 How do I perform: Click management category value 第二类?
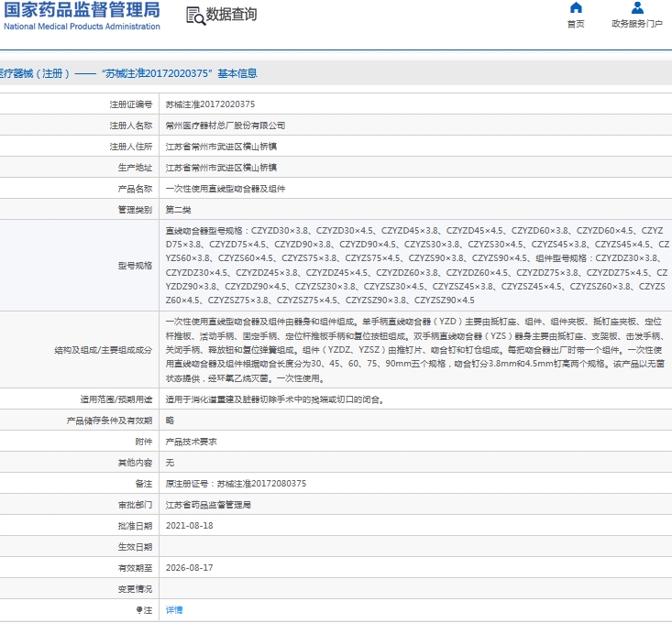[x=178, y=210]
